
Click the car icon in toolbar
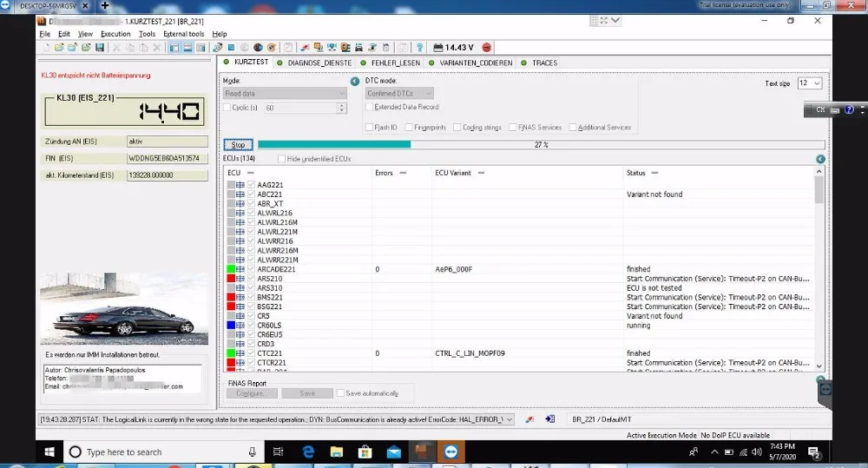click(x=358, y=48)
